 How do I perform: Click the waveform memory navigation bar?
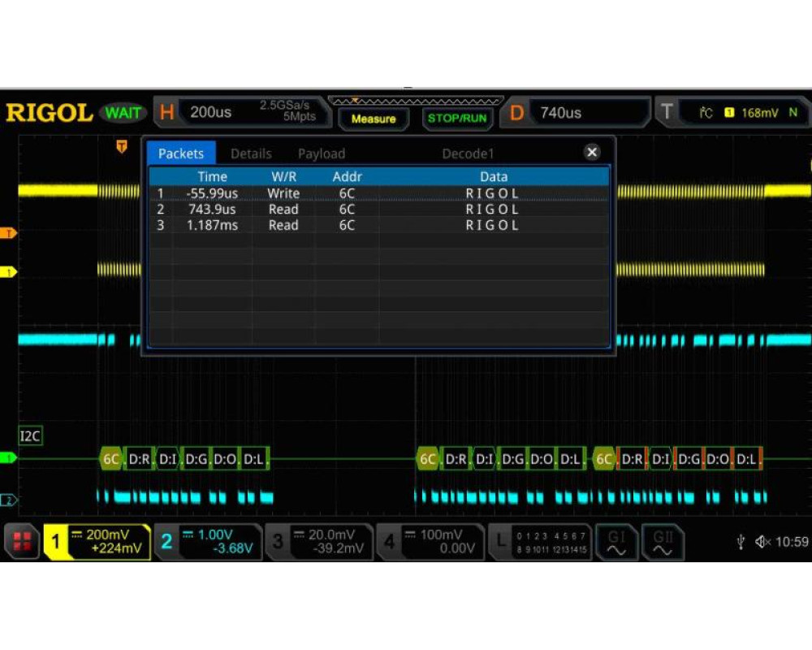tap(416, 101)
